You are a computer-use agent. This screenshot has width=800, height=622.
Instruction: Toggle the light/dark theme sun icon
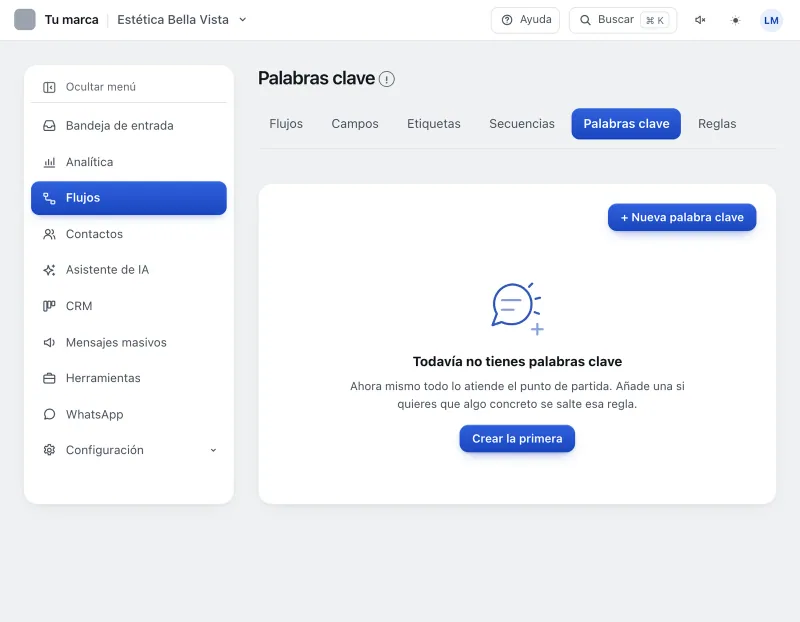[735, 20]
